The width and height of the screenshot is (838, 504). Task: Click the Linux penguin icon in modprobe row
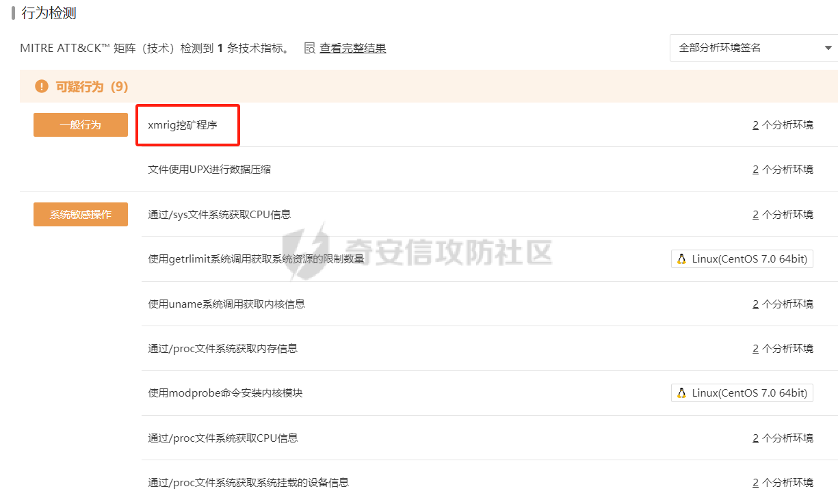[x=681, y=393]
